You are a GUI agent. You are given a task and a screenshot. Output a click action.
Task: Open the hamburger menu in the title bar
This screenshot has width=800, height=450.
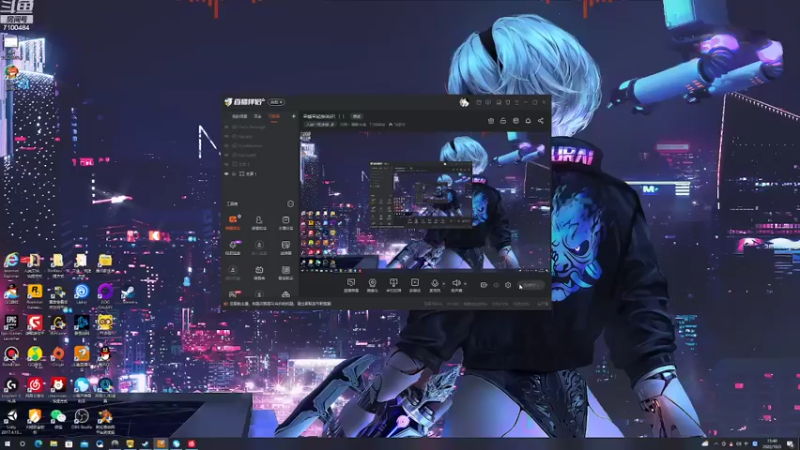pyautogui.click(x=517, y=102)
